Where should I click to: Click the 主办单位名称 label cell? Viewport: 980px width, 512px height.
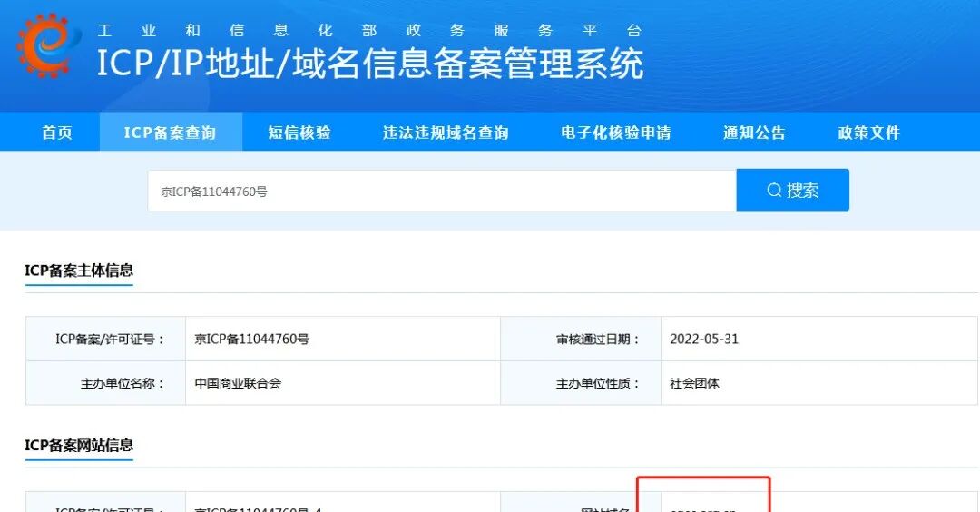(105, 383)
